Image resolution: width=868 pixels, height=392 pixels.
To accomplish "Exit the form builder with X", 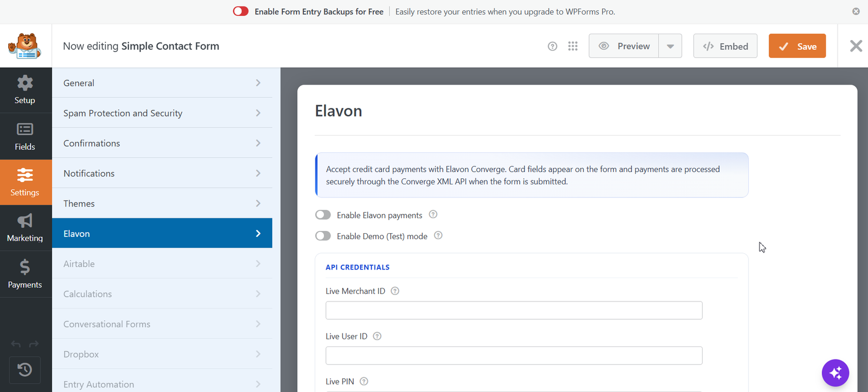I will [x=856, y=46].
